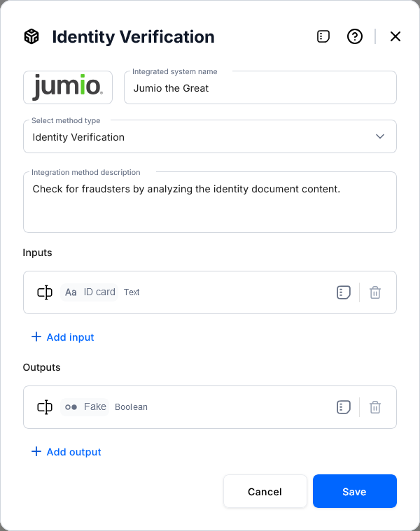Select the Fake boolean output chip
Screen dimensions: 420x531
coord(85,407)
